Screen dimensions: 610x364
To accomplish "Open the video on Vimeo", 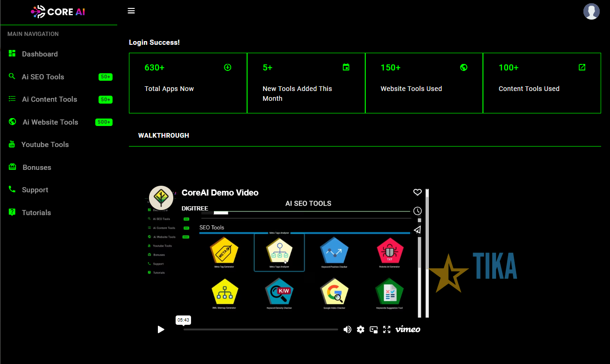I will [x=407, y=329].
